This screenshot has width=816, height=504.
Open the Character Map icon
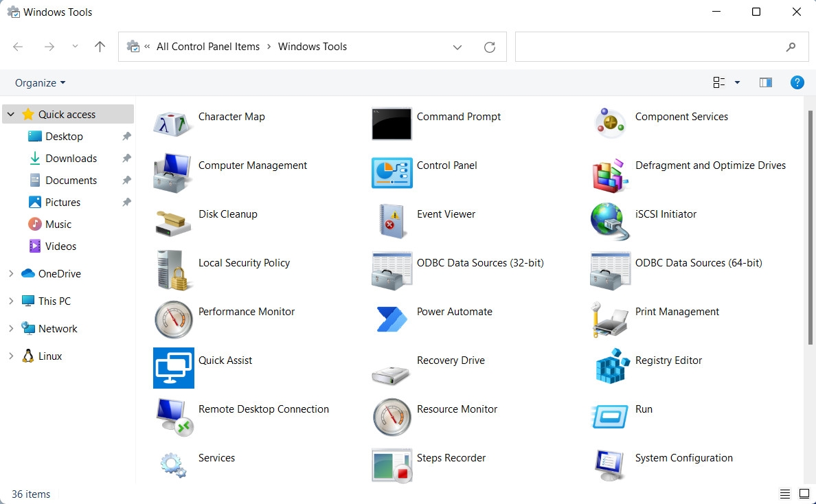tap(173, 124)
